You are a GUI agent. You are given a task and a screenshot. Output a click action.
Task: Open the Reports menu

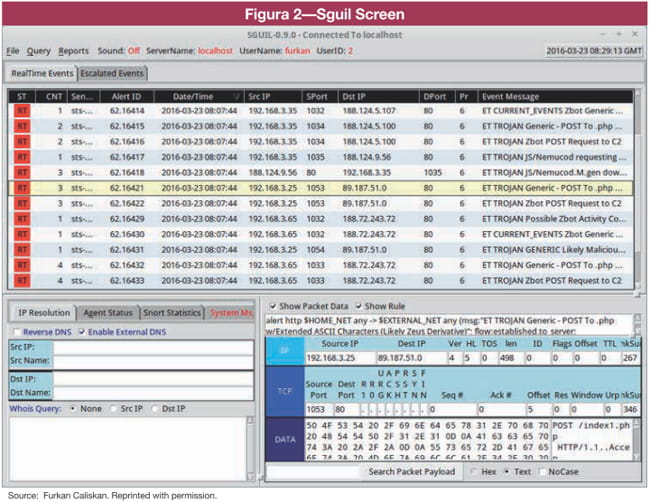click(73, 49)
